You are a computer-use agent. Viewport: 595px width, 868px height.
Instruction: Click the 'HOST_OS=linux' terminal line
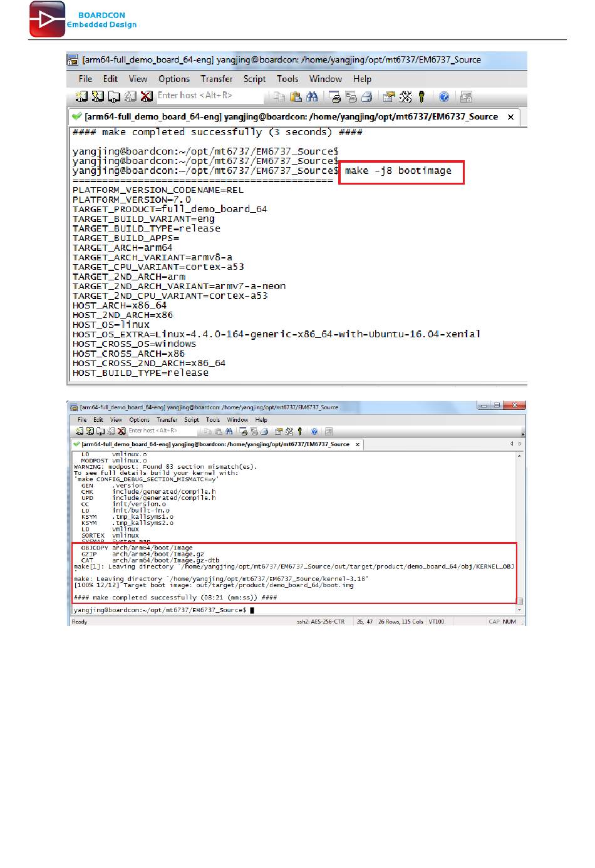tap(111, 325)
